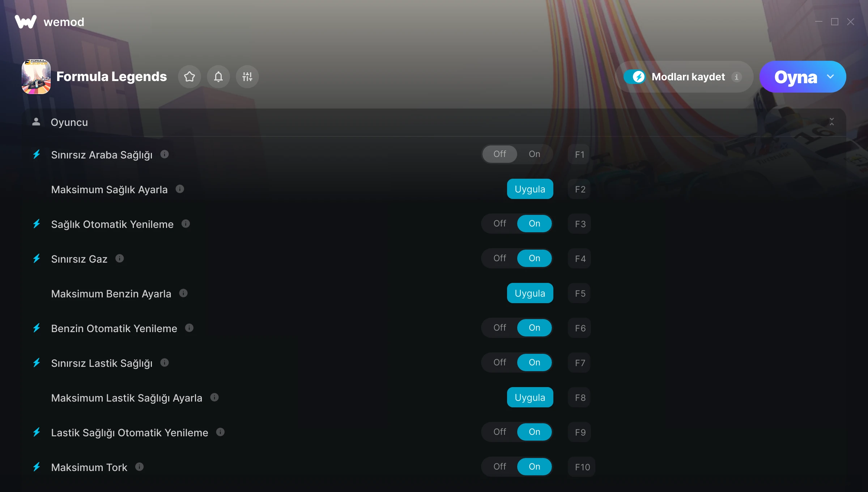Image resolution: width=868 pixels, height=492 pixels.
Task: Collapse the Oyuncu section
Action: [x=832, y=122]
